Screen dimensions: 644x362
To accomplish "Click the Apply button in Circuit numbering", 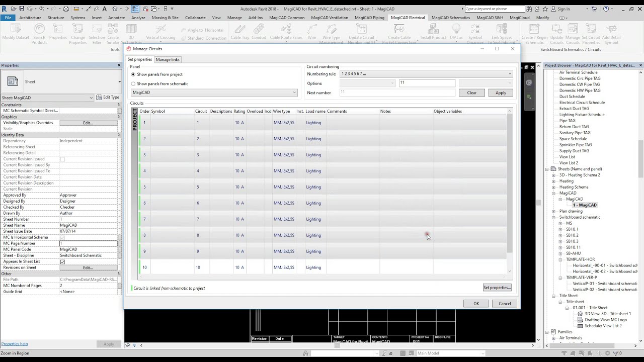I will (x=501, y=93).
